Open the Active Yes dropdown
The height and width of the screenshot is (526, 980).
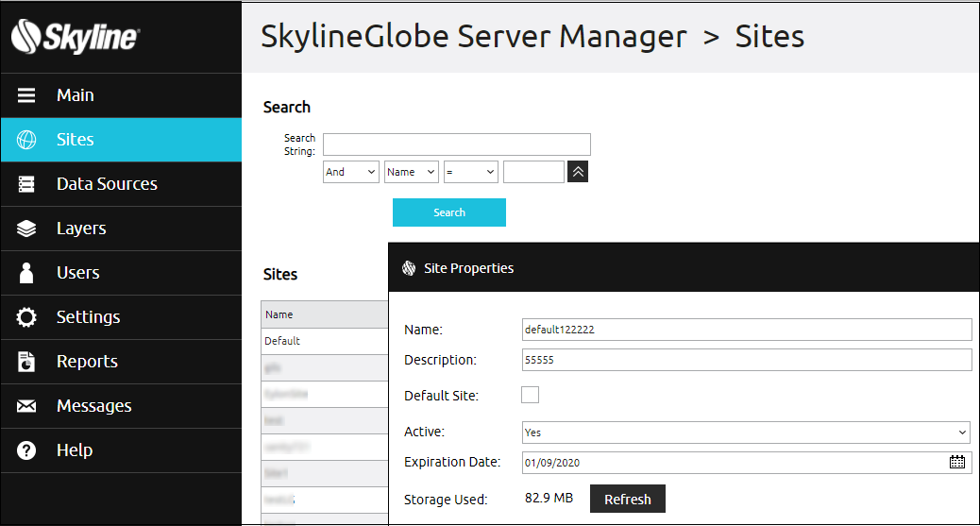746,433
